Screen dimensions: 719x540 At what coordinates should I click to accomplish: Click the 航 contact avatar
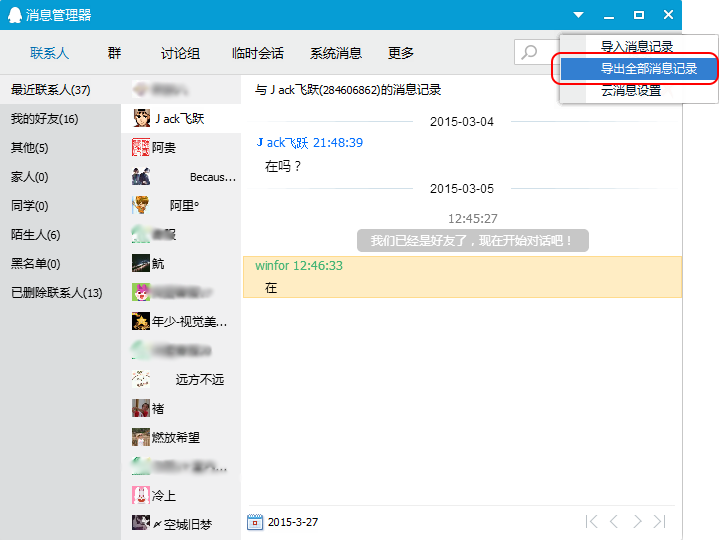click(141, 263)
